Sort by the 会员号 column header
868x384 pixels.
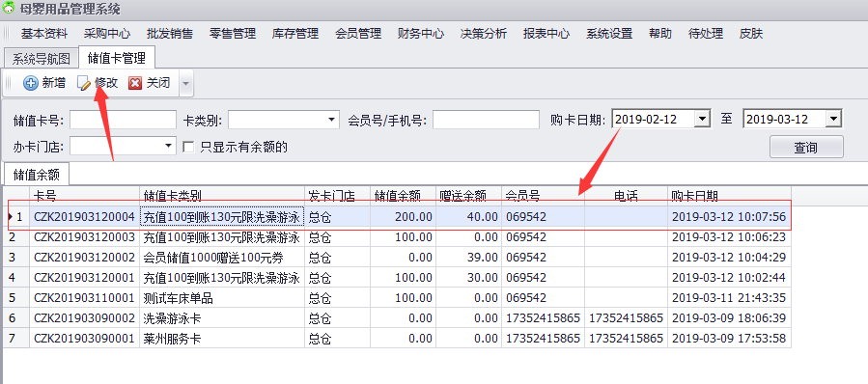(x=543, y=195)
